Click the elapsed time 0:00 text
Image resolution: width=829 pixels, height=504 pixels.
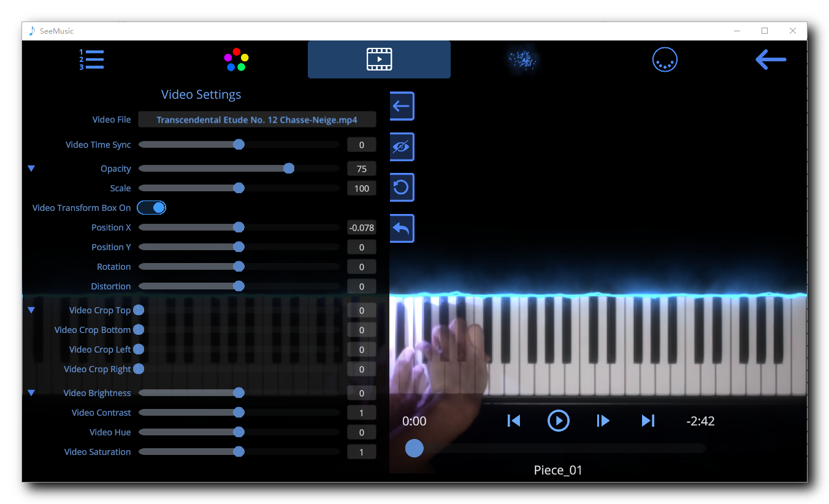pyautogui.click(x=415, y=421)
